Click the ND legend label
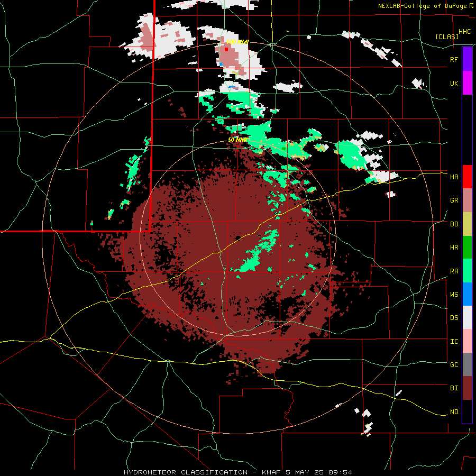Viewport: 476px width, 476px height. coord(454,412)
